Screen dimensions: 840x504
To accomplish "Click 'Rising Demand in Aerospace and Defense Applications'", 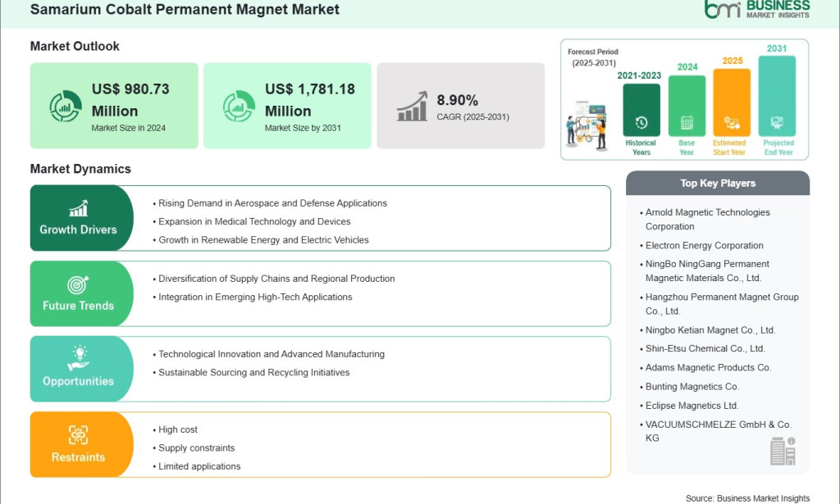I will (x=272, y=203).
